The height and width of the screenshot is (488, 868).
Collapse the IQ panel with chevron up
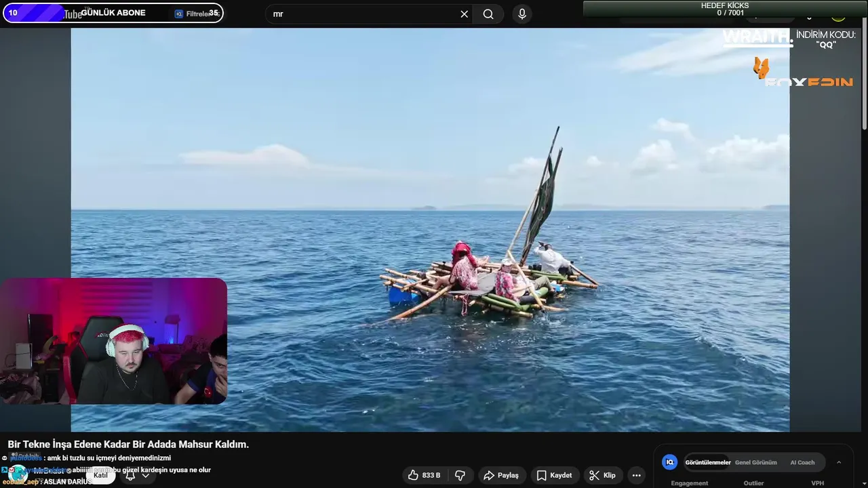(839, 462)
